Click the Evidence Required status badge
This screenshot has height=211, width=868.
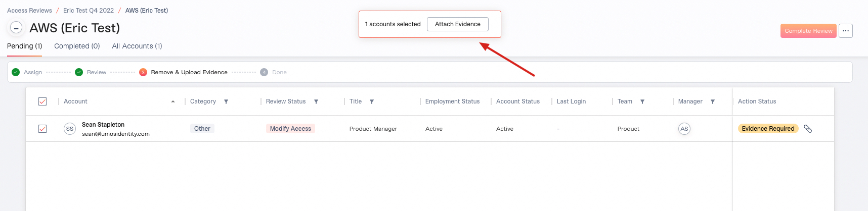pyautogui.click(x=768, y=129)
